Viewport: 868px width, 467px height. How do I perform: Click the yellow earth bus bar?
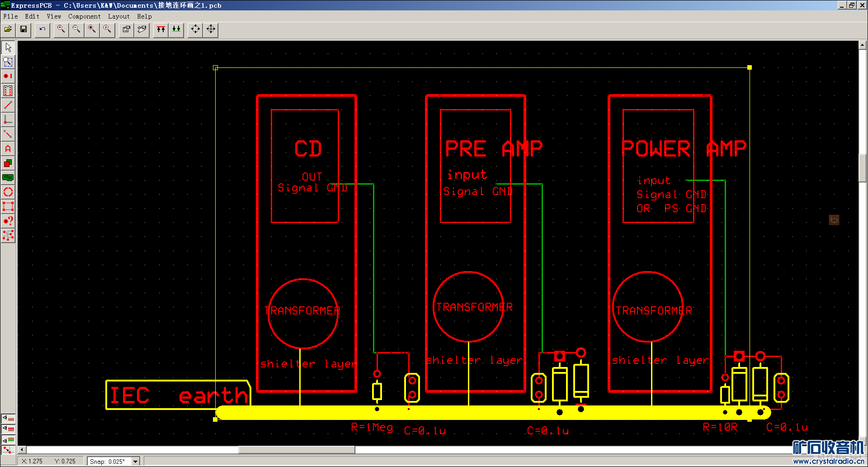pyautogui.click(x=493, y=413)
